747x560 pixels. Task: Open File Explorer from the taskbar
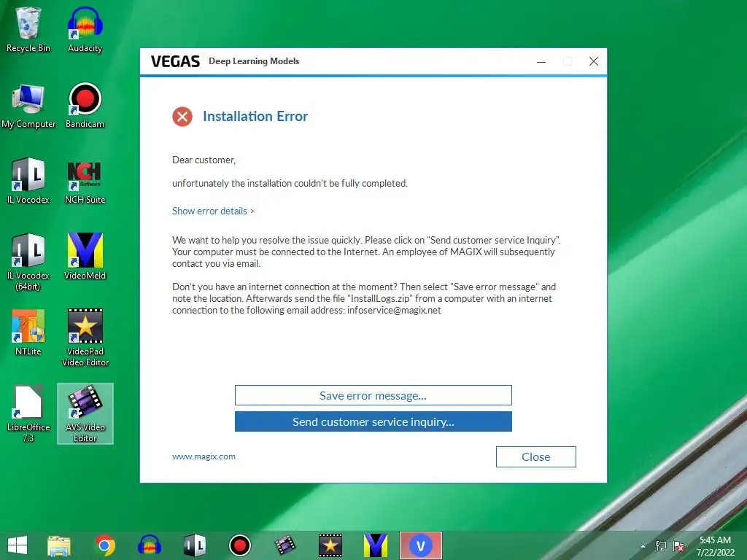pyautogui.click(x=59, y=545)
